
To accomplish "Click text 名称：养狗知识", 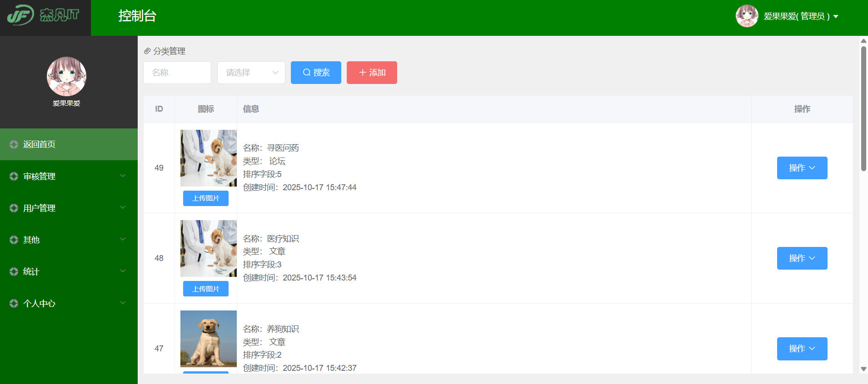I will (x=271, y=329).
